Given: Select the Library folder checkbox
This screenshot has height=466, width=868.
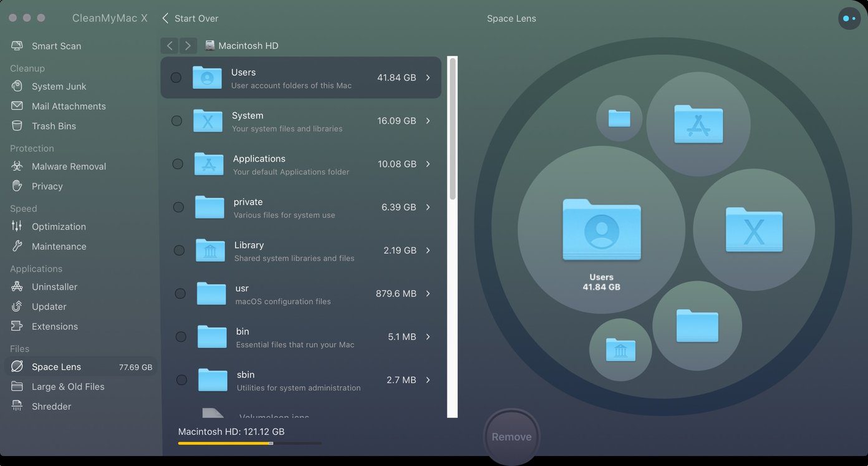Looking at the screenshot, I should coord(179,250).
